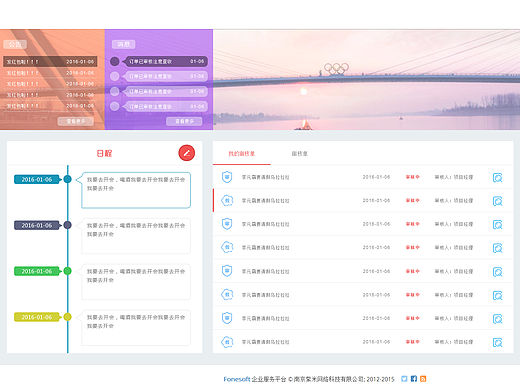
Task: Click the dark navy dot on the schedule timeline
Action: tap(68, 225)
